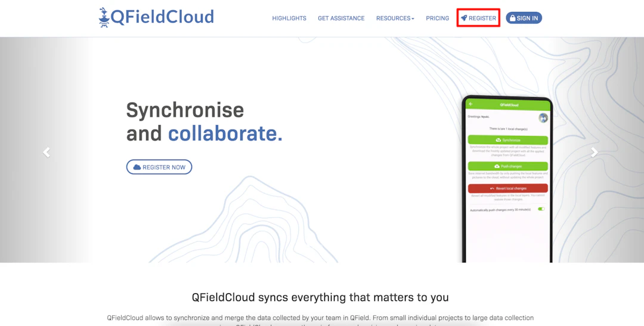Go to the Pricing page

pyautogui.click(x=438, y=18)
